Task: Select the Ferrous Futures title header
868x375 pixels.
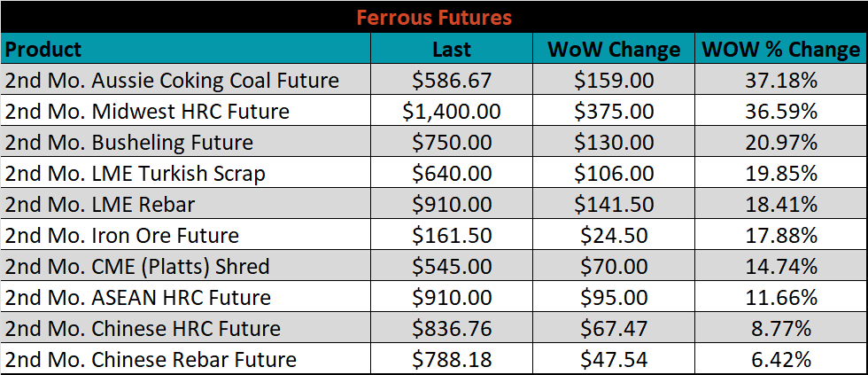Action: 434,17
